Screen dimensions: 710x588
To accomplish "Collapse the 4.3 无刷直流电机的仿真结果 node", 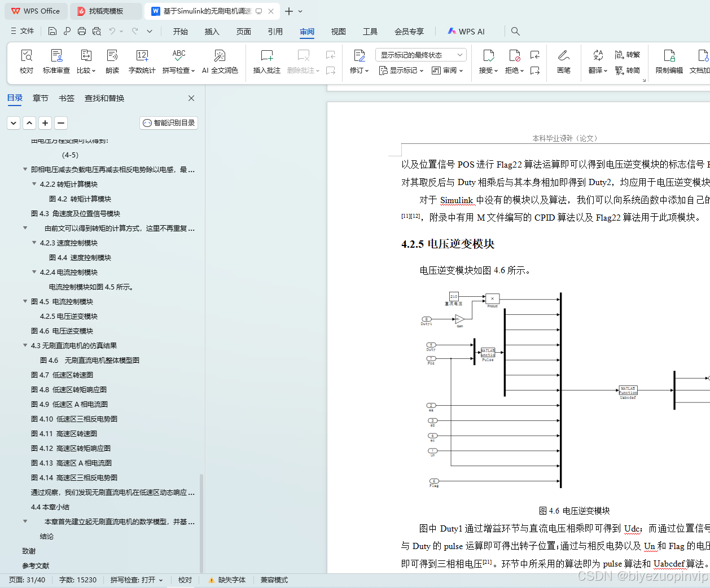I will pyautogui.click(x=25, y=345).
